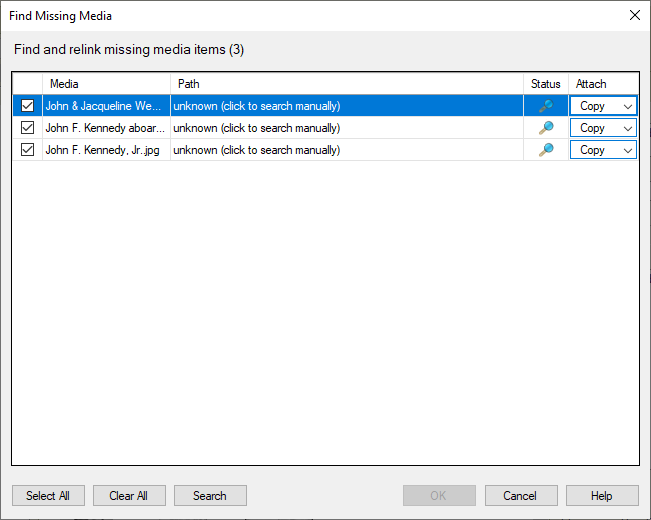
Task: Uncheck the John & Jacqueline We... checkbox
Action: click(27, 105)
